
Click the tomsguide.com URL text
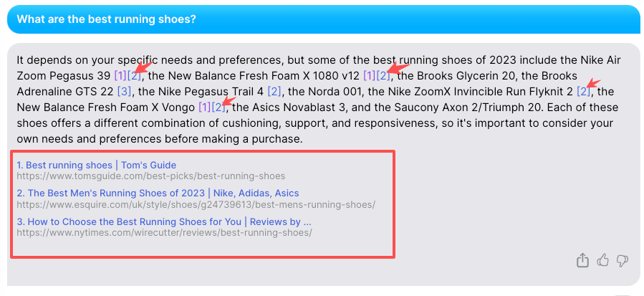point(150,176)
